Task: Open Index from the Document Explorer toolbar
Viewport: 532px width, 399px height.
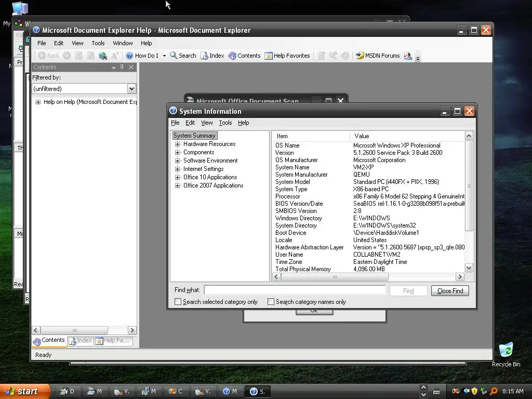Action: point(212,56)
